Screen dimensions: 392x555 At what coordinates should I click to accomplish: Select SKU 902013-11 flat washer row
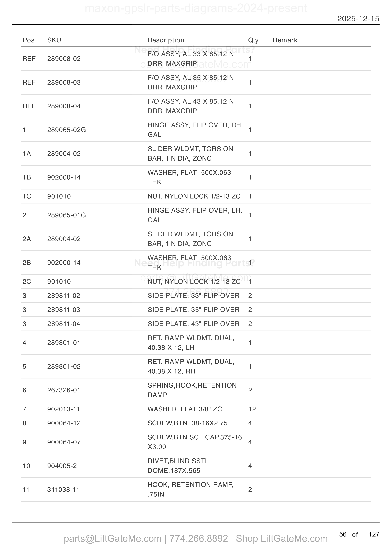(64, 409)
